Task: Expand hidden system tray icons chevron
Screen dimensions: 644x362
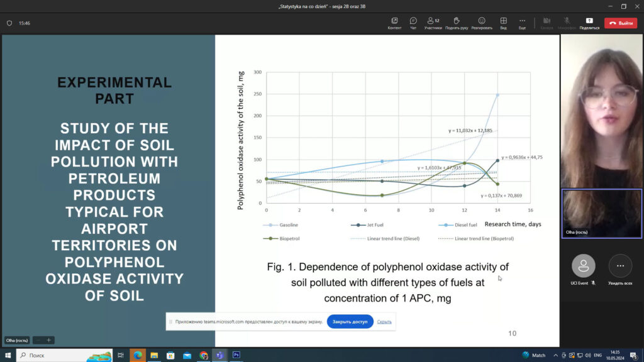Action: pyautogui.click(x=557, y=355)
